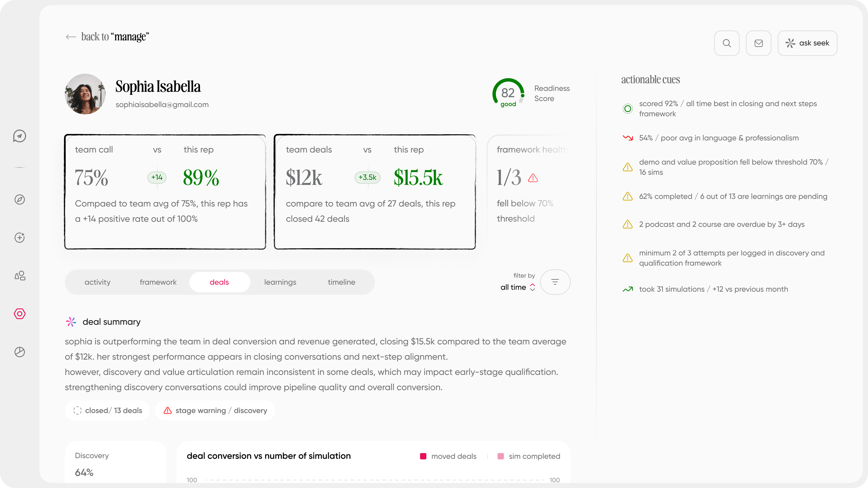
Task: Click the deal conversion vs number of simulation title
Action: click(x=269, y=456)
